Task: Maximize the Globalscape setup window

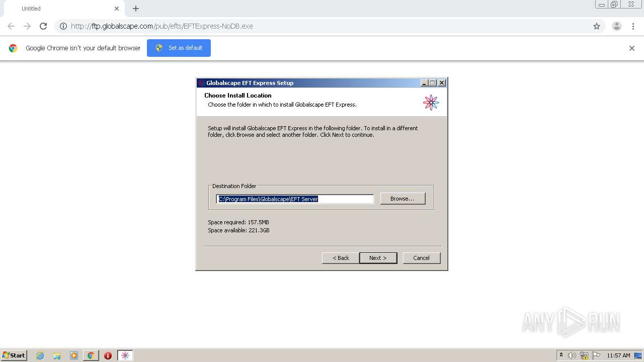Action: (432, 83)
